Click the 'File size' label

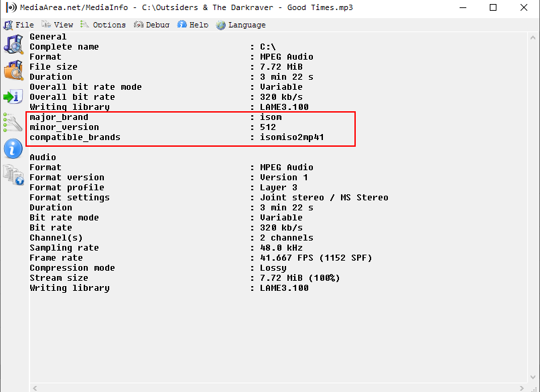click(54, 67)
